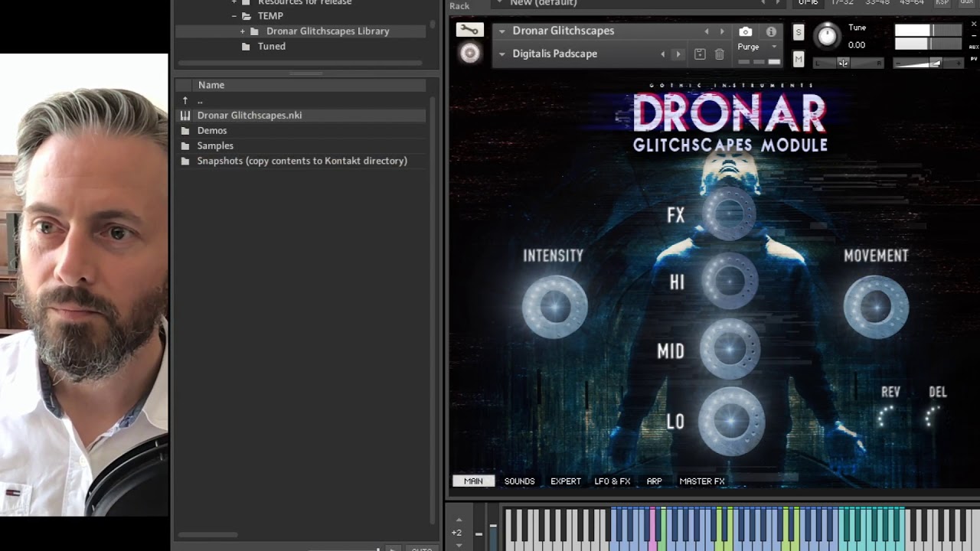The width and height of the screenshot is (980, 551).
Task: Expand the Resources for release folder
Action: [234, 2]
